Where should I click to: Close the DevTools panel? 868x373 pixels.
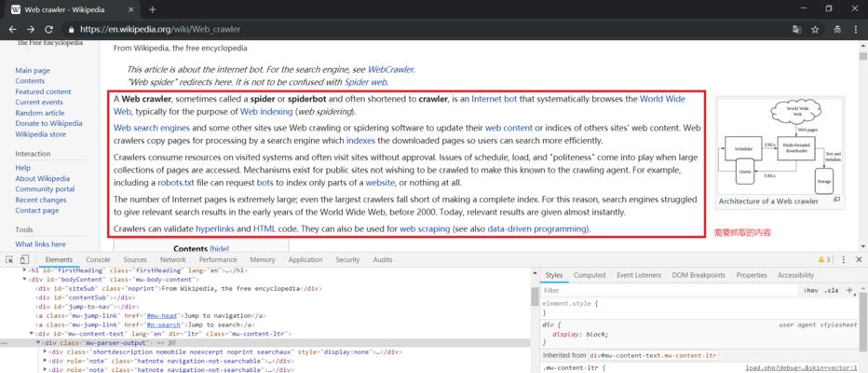858,260
